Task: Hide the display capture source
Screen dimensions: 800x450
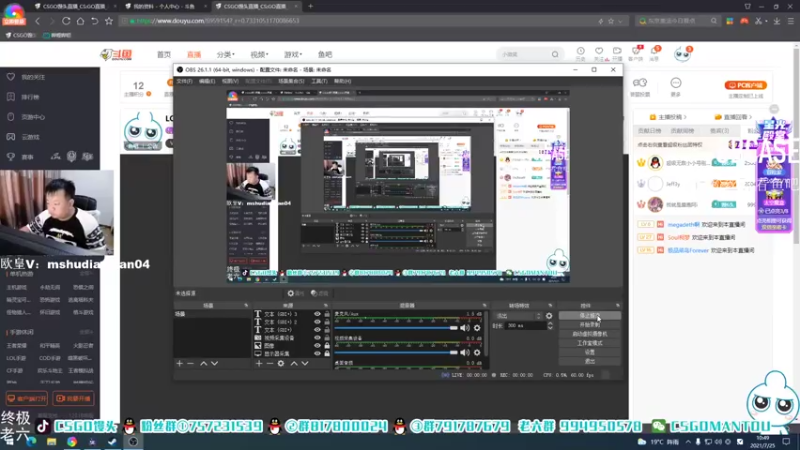Action: pos(317,353)
